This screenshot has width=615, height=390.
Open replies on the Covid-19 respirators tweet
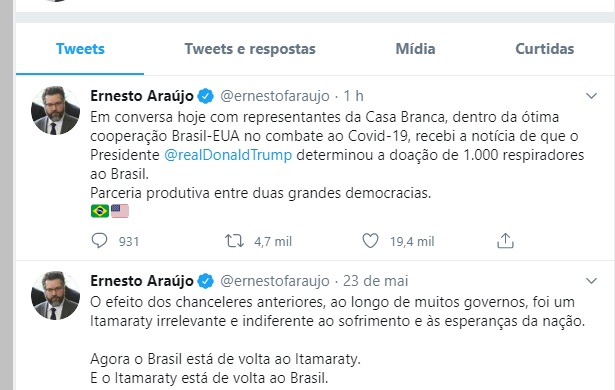click(99, 241)
